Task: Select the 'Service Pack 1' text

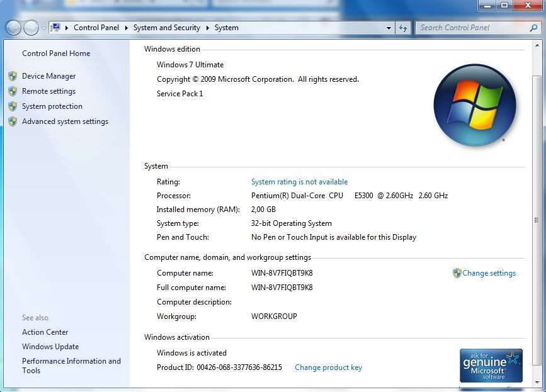Action: click(179, 94)
